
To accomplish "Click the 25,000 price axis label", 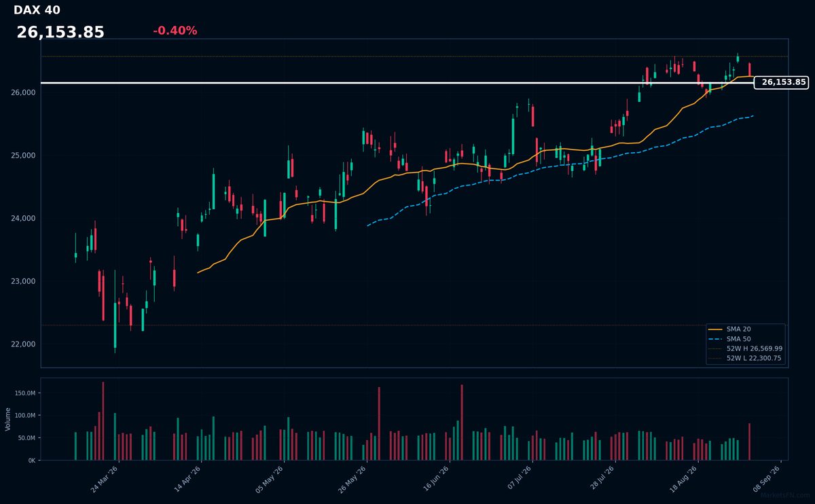I will click(24, 156).
